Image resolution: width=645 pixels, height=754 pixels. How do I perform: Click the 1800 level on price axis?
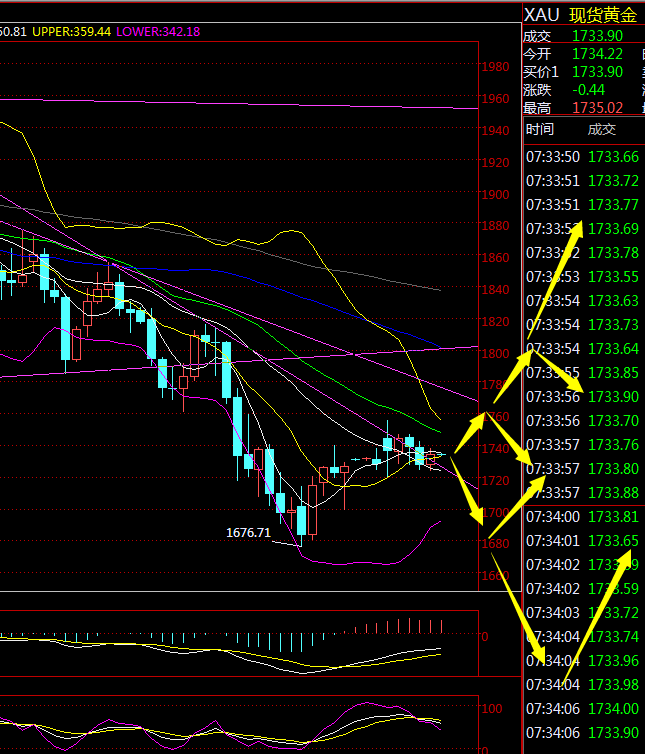tap(495, 354)
